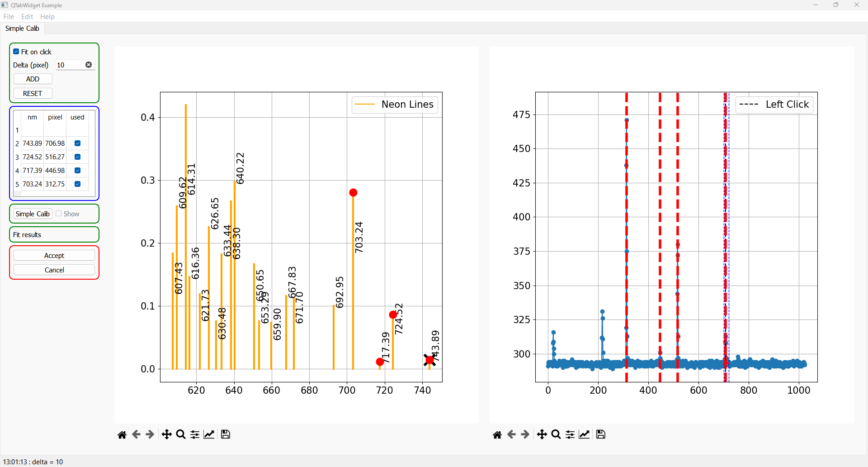This screenshot has width=868, height=467.
Task: Activate Zoom magnifier in left plot toolbar
Action: (181, 435)
